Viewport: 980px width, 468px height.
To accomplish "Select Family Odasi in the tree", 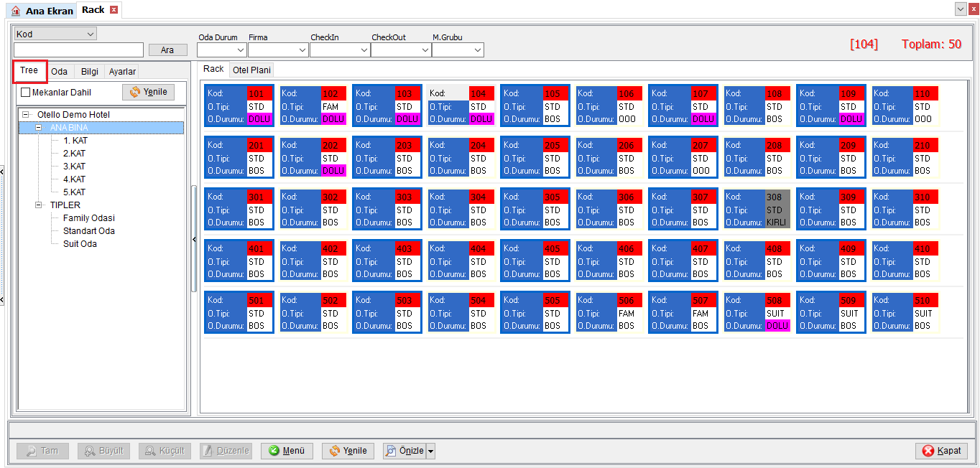I will (x=89, y=218).
